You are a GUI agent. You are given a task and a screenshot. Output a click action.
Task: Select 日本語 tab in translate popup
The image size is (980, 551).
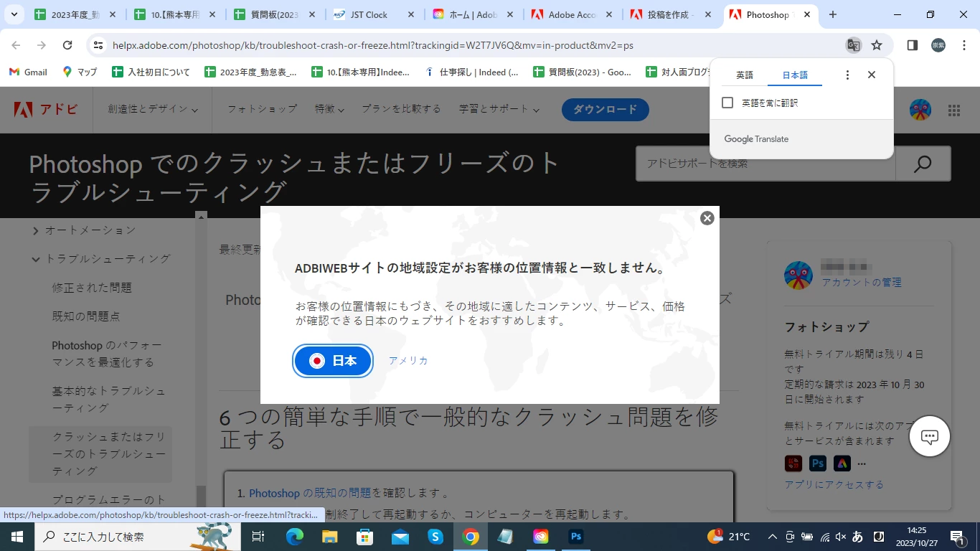(x=795, y=75)
